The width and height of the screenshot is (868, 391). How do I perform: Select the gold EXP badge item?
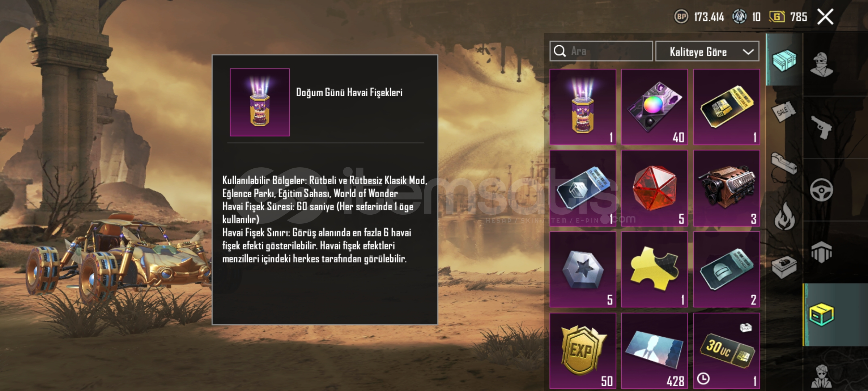pyautogui.click(x=583, y=351)
